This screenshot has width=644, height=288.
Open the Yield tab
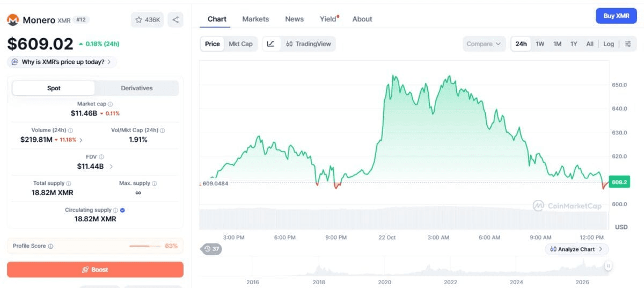click(x=328, y=19)
